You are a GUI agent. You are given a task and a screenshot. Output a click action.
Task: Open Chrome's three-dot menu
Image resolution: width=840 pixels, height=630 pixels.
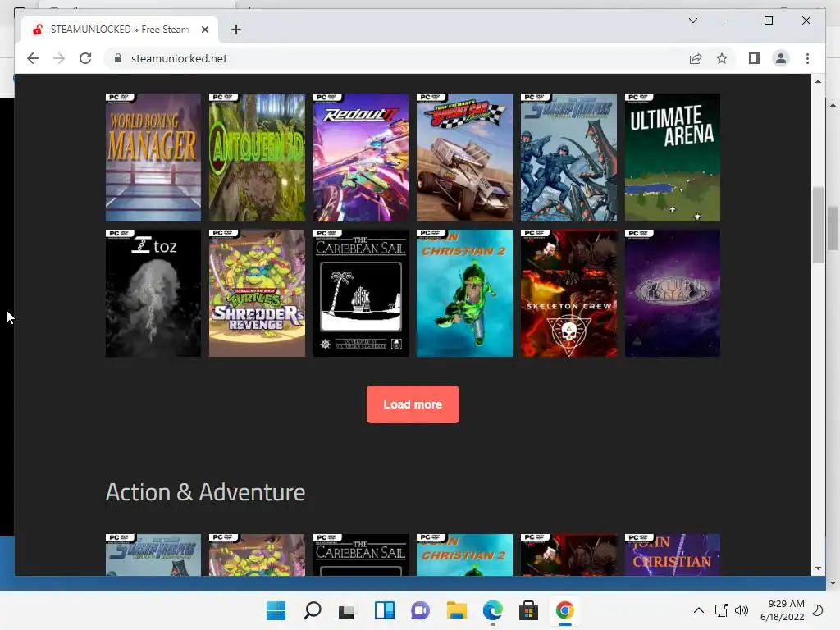click(807, 58)
